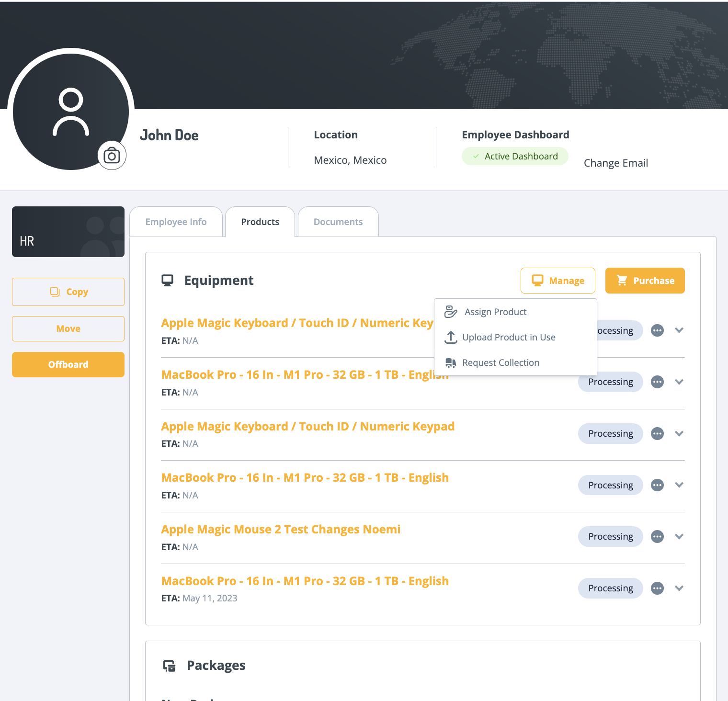Screen dimensions: 728x701
Task: Click the camera icon on profile photo
Action: click(112, 156)
